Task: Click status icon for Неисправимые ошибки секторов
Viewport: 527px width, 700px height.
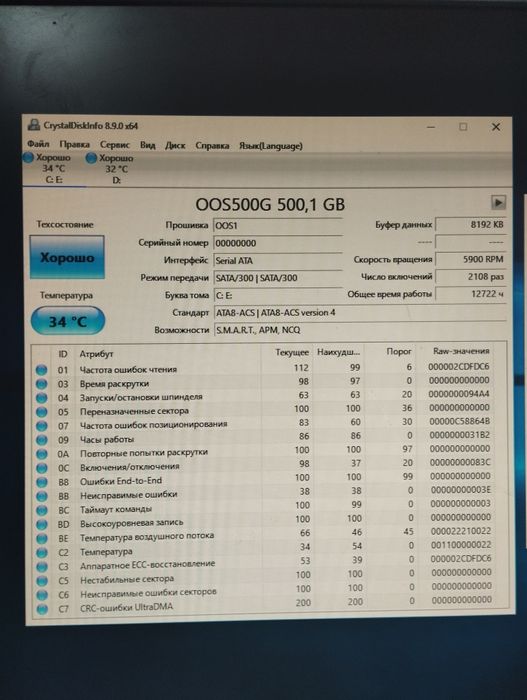Action: coord(42,595)
